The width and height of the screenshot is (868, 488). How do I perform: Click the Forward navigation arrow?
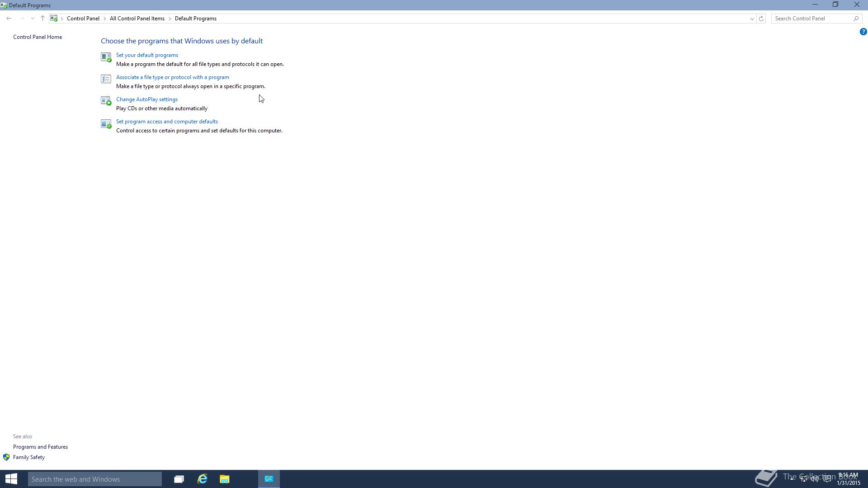click(x=21, y=19)
